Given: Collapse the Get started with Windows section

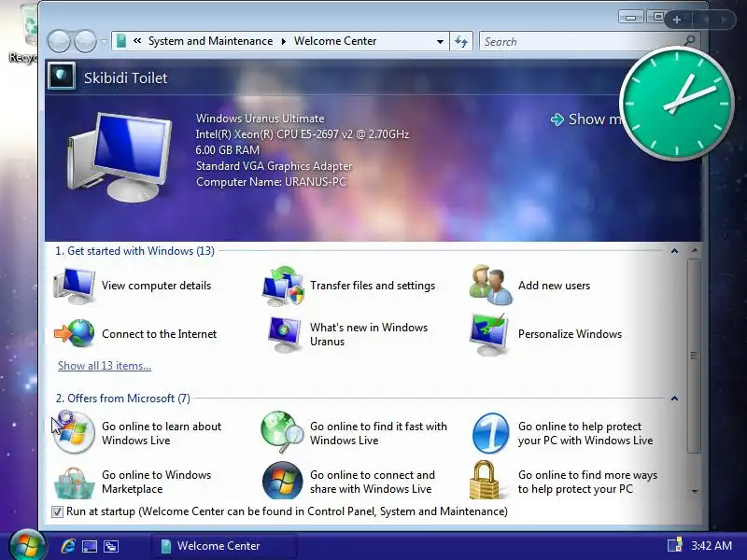Looking at the screenshot, I should click(674, 251).
